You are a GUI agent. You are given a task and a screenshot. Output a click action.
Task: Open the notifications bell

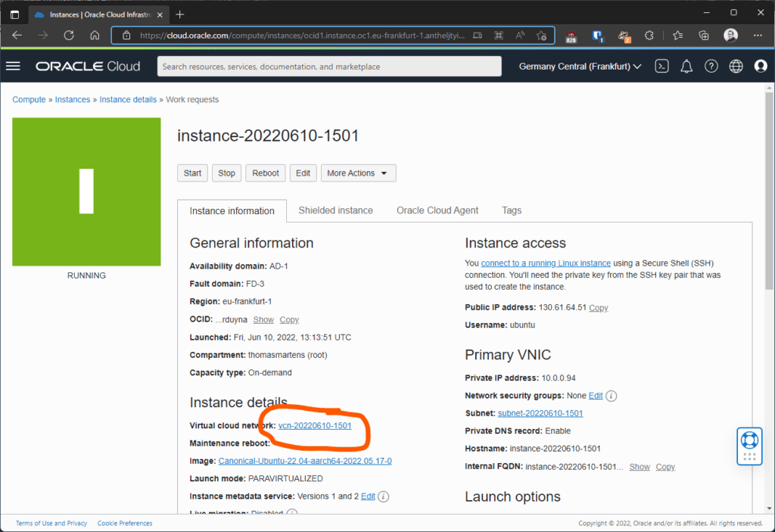686,66
